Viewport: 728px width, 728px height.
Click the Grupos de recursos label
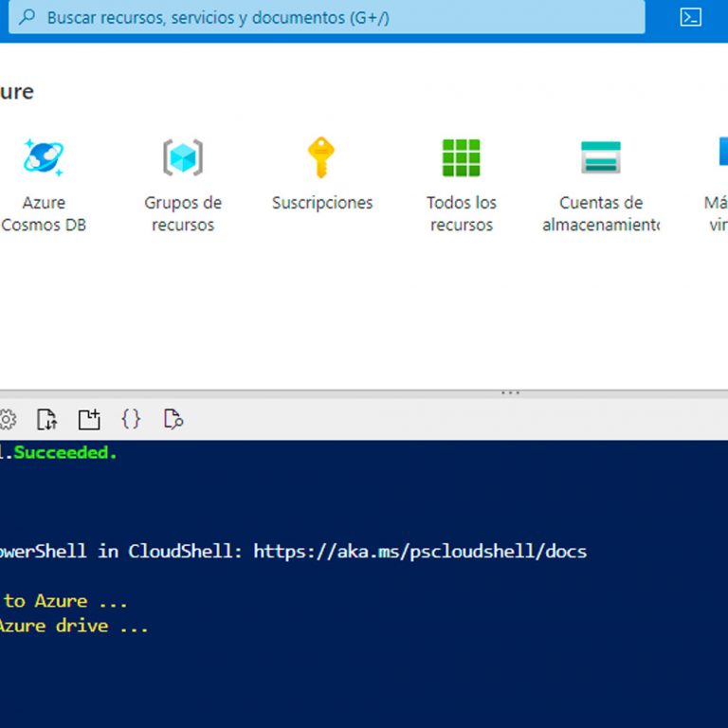point(183,213)
